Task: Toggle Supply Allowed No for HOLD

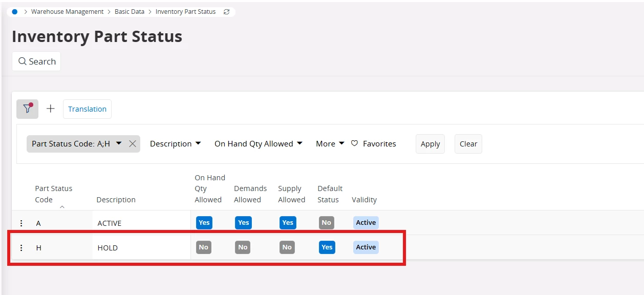Action: (287, 247)
